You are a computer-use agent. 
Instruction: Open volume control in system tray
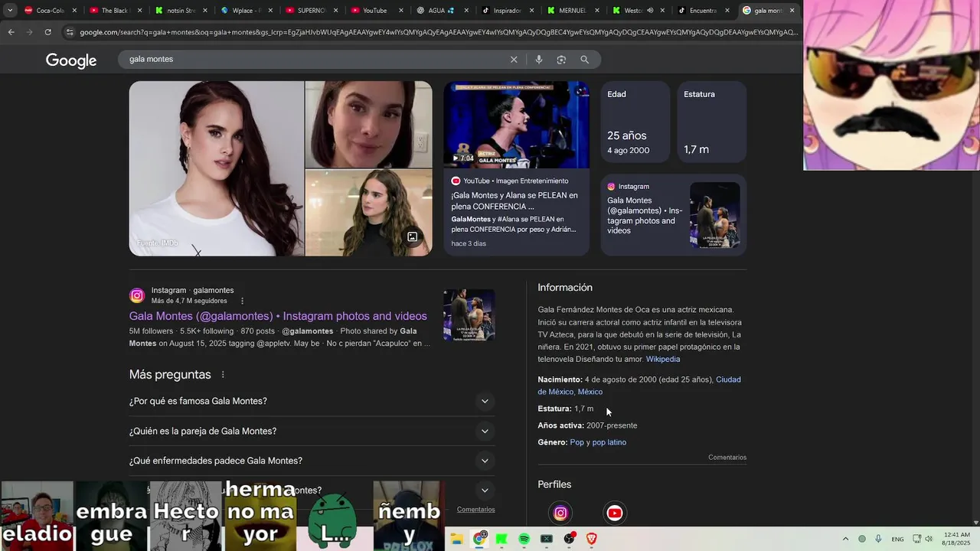[928, 539]
